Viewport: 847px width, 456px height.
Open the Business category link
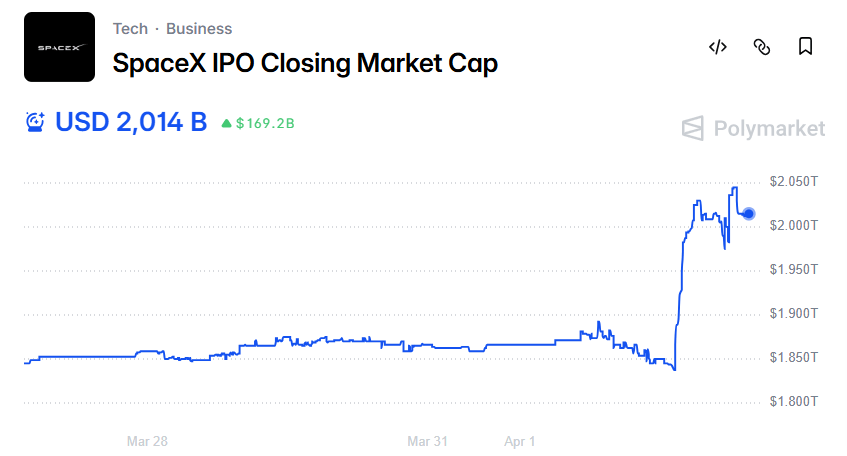click(x=199, y=29)
